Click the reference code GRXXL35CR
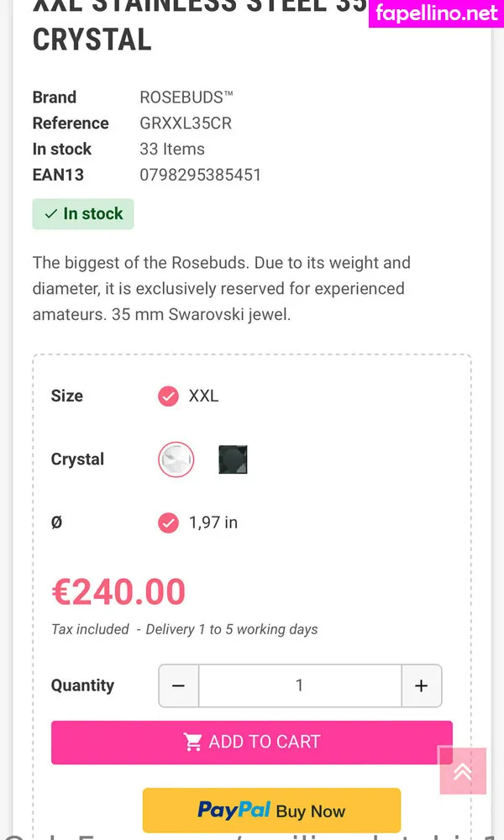Image resolution: width=504 pixels, height=840 pixels. 186,123
